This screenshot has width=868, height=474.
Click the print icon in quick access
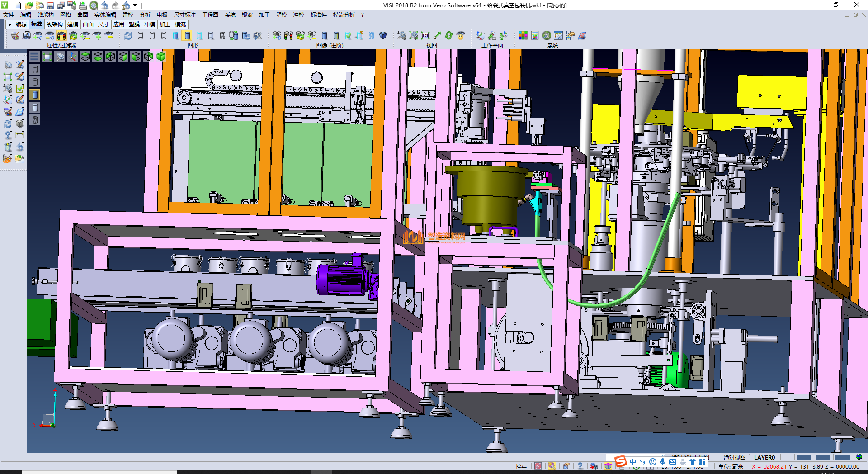83,5
